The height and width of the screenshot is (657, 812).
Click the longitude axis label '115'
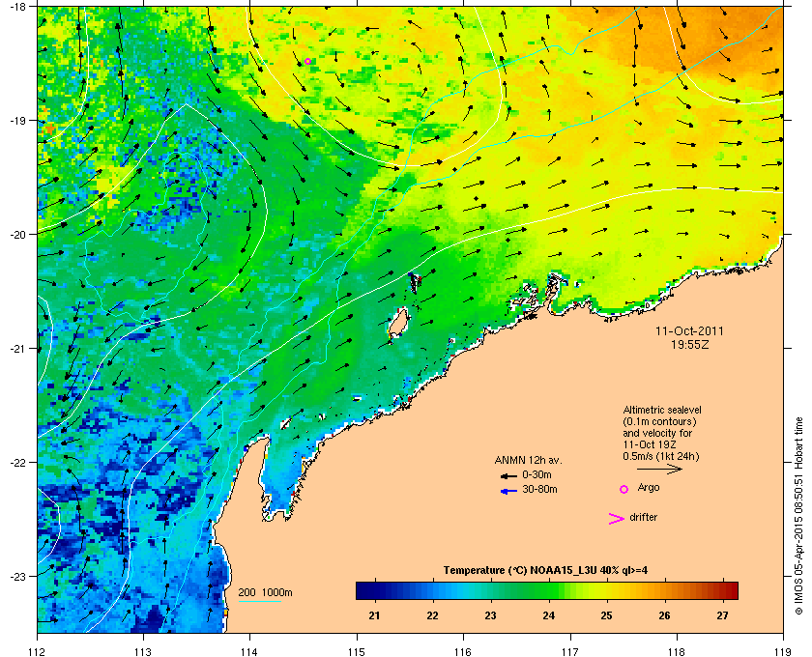pos(357,652)
